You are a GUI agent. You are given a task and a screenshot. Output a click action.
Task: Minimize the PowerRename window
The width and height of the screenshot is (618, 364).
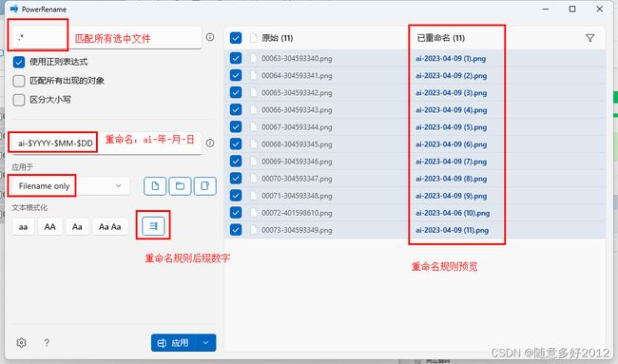(x=546, y=9)
